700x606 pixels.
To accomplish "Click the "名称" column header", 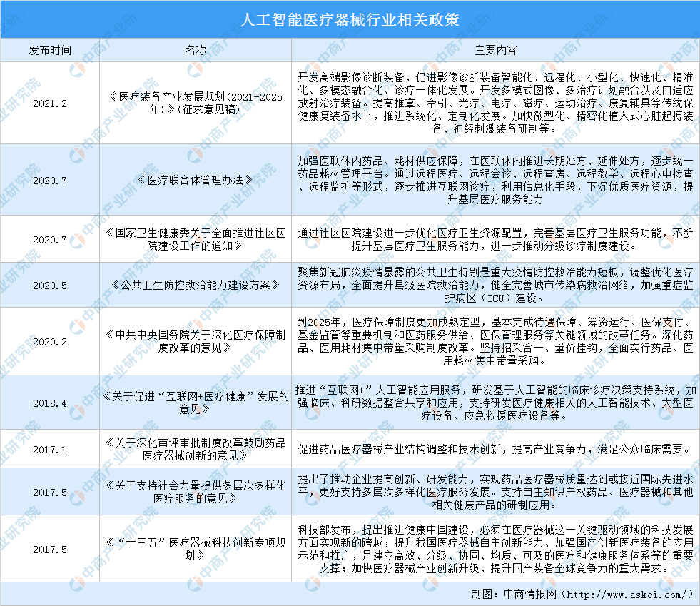I will click(x=196, y=51).
